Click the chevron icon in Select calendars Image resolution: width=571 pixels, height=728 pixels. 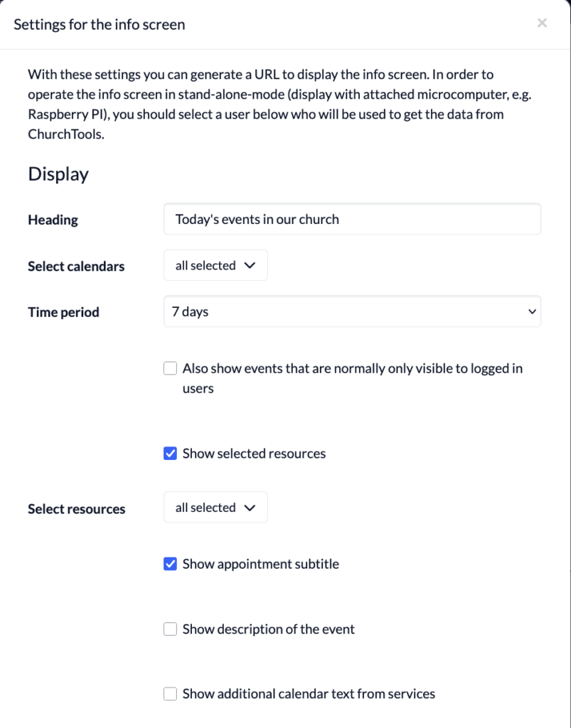pyautogui.click(x=249, y=265)
